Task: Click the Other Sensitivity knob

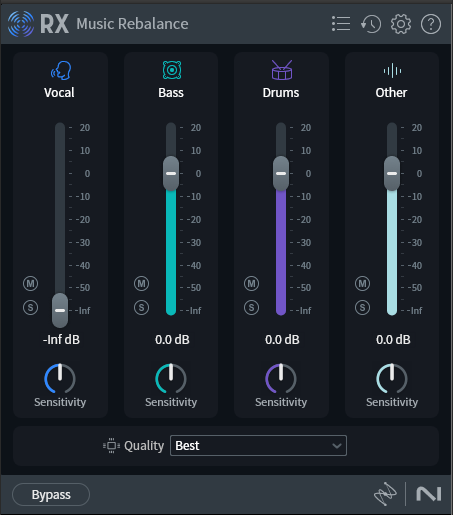Action: click(x=392, y=379)
